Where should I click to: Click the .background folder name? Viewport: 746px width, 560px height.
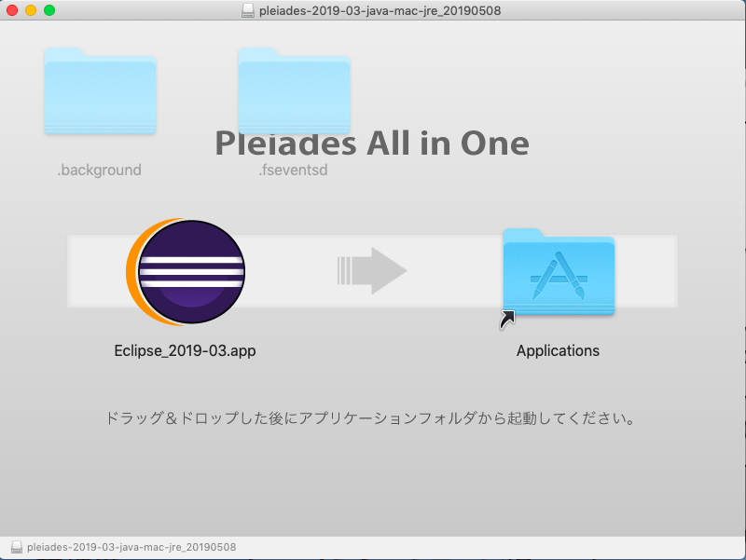point(100,170)
